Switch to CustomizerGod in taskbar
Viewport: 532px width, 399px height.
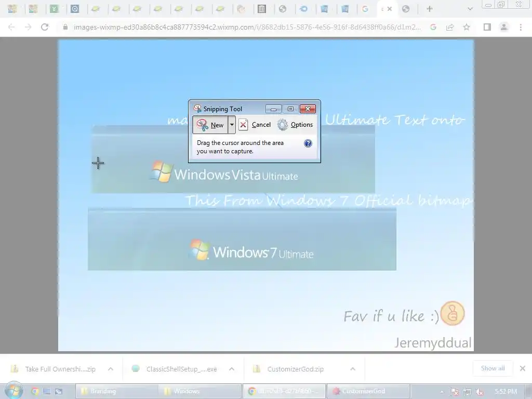pos(368,392)
